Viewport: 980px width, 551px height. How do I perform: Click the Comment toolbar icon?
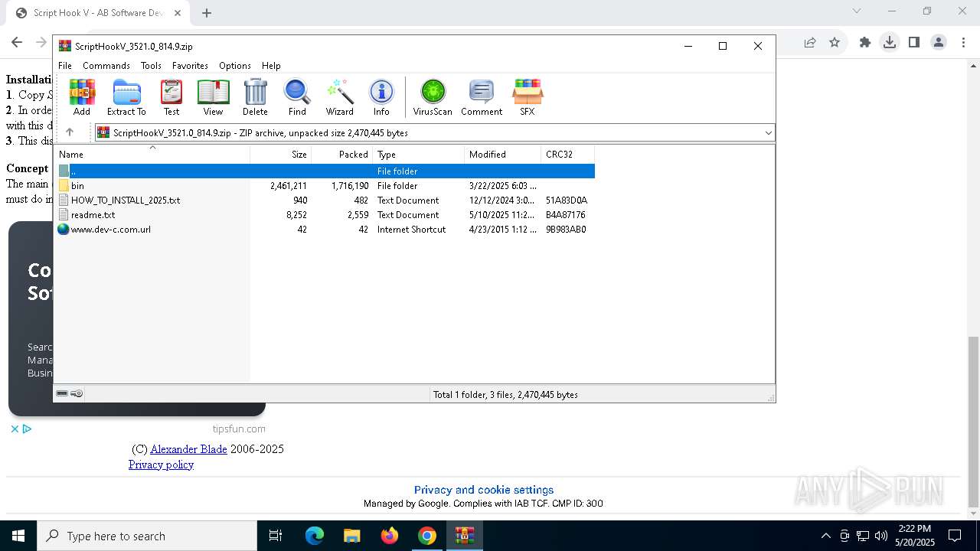click(482, 97)
